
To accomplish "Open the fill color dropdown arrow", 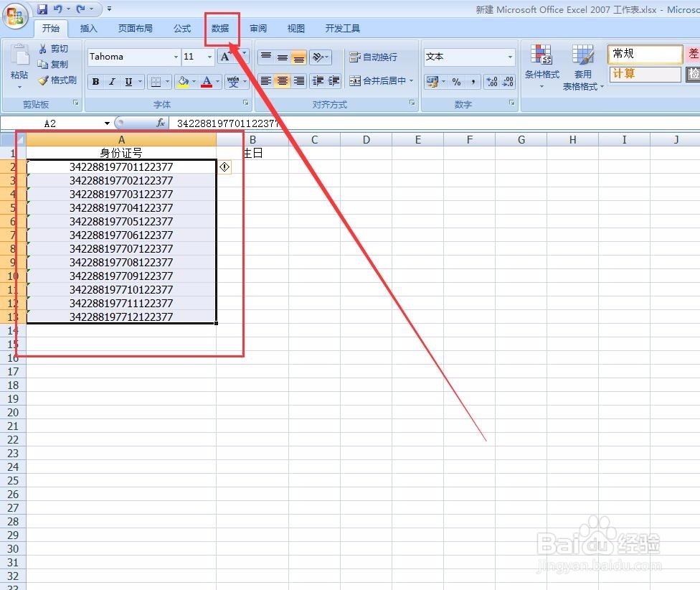I will coord(194,82).
